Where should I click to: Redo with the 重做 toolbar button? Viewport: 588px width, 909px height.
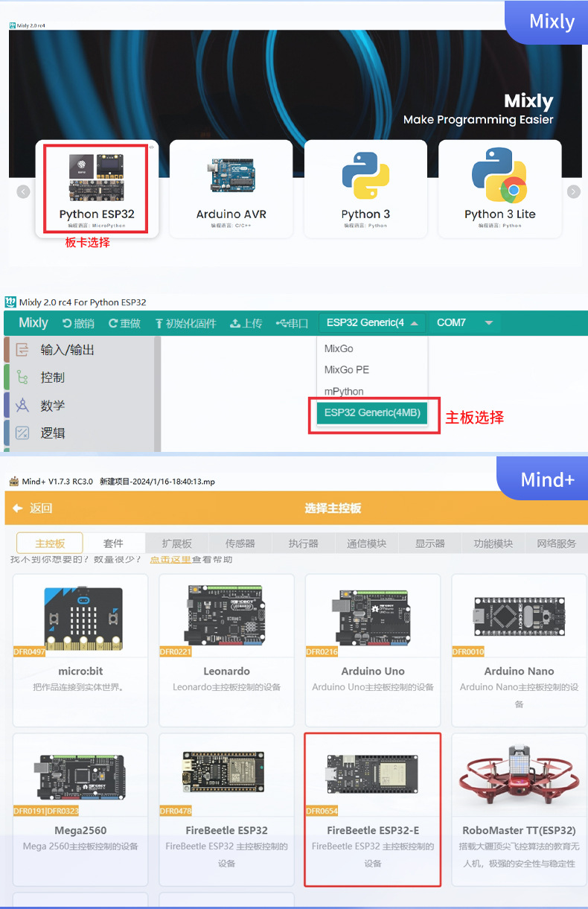tap(124, 323)
